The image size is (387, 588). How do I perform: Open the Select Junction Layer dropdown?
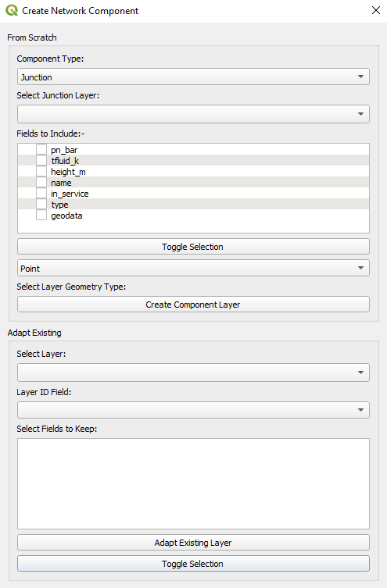(x=193, y=114)
